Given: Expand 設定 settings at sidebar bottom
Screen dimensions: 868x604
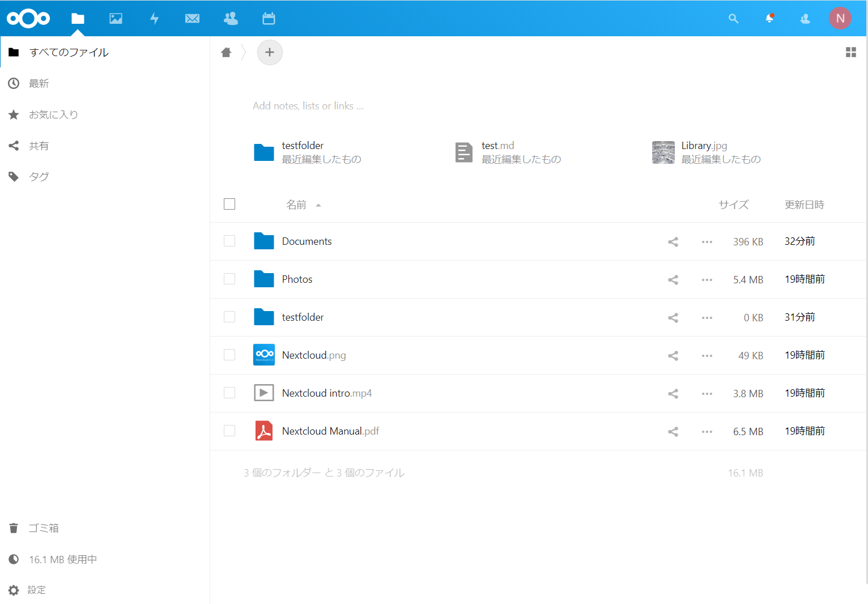Looking at the screenshot, I should coord(105,590).
